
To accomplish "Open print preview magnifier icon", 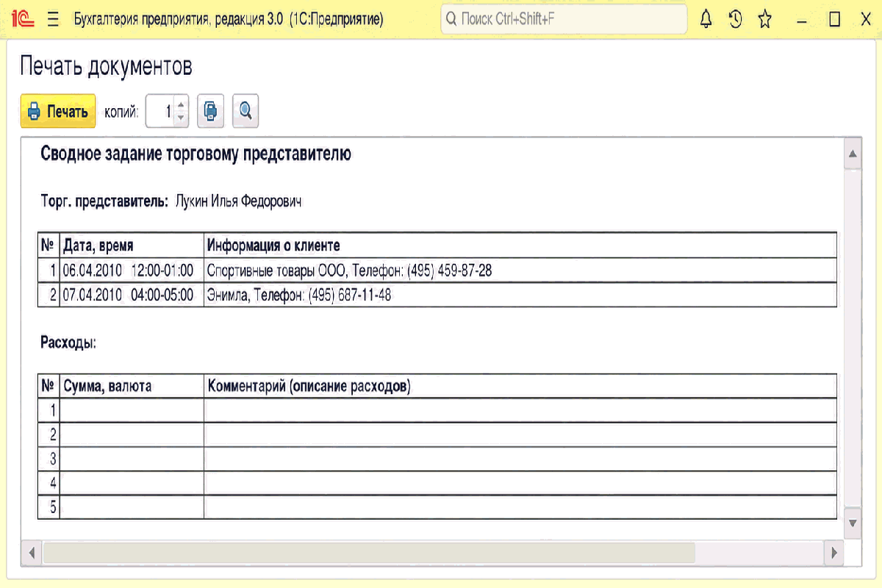I will click(x=245, y=111).
